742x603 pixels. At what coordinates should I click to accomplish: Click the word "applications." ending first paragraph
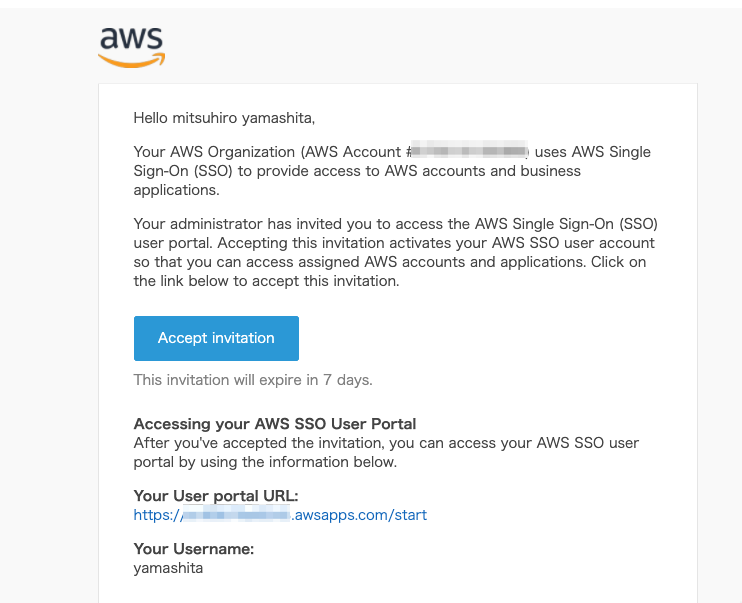coord(177,190)
